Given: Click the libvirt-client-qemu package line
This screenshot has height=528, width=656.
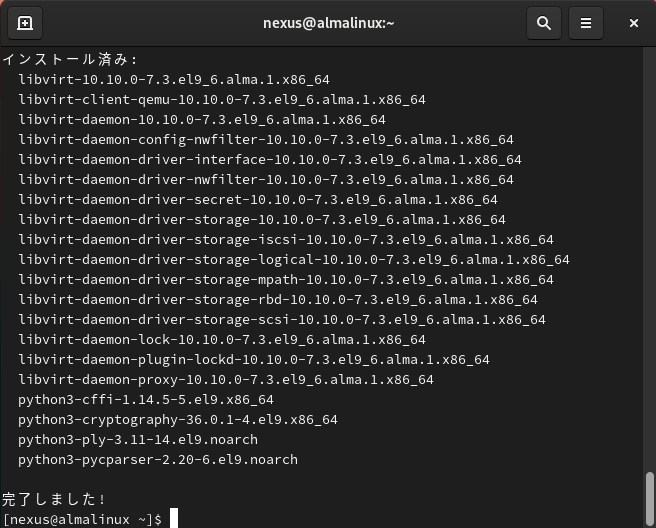Looking at the screenshot, I should [221, 99].
